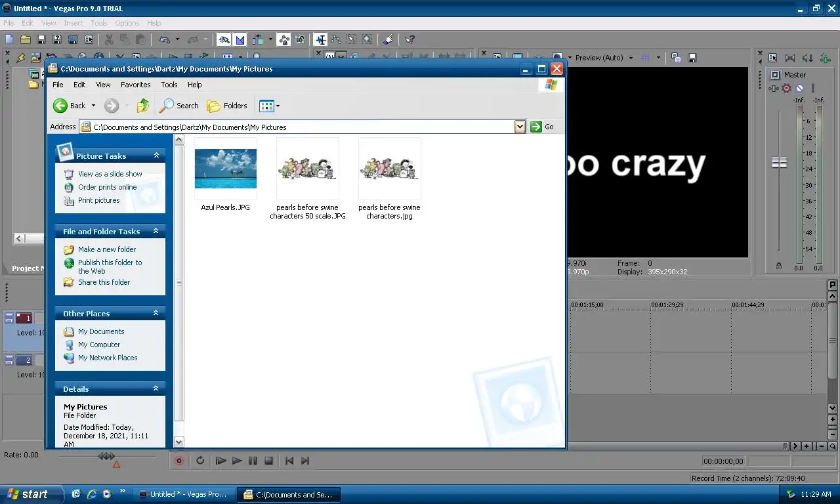Image resolution: width=840 pixels, height=504 pixels.
Task: Click the Windows Start button
Action: pos(31,494)
